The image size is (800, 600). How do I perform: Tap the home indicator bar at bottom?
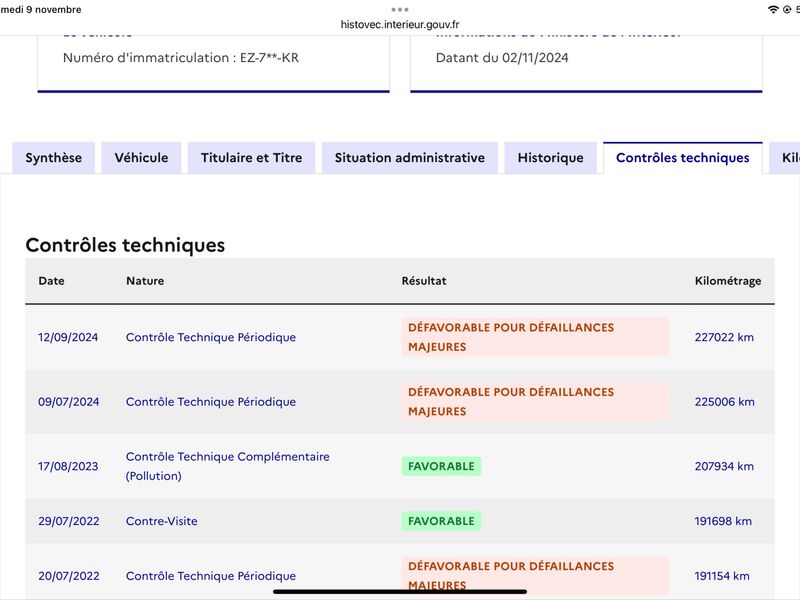pos(400,592)
